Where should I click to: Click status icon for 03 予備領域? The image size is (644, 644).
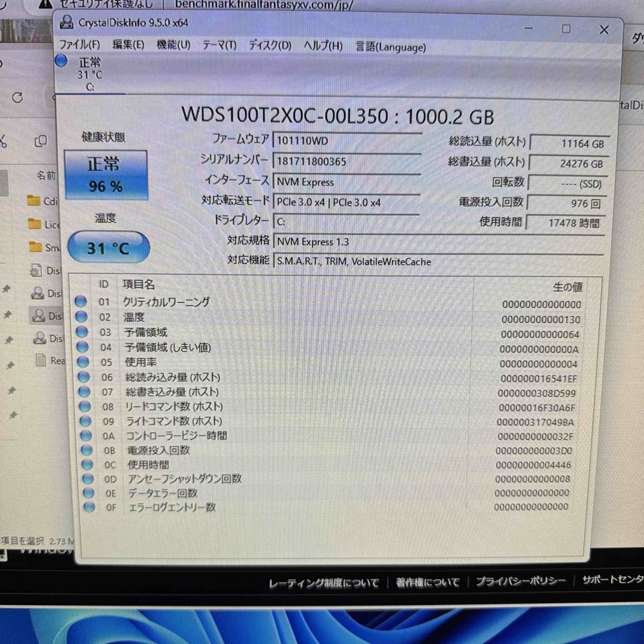[82, 332]
